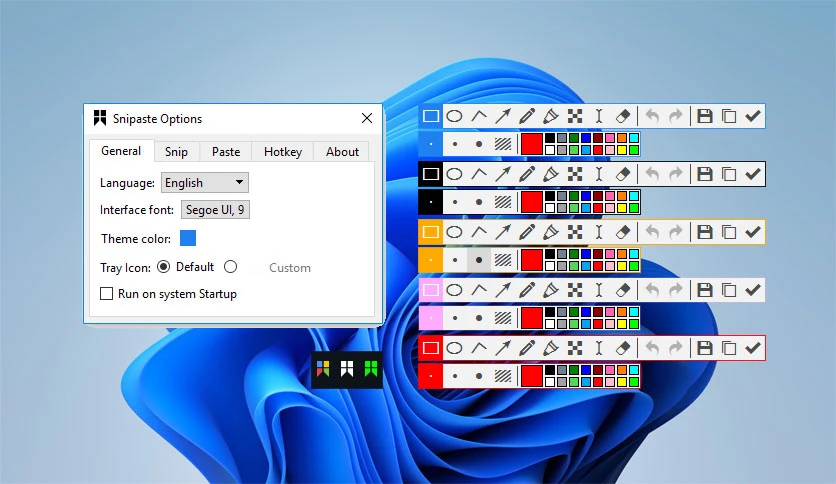Activate the Marker pen in the blue toolbar

(x=551, y=116)
